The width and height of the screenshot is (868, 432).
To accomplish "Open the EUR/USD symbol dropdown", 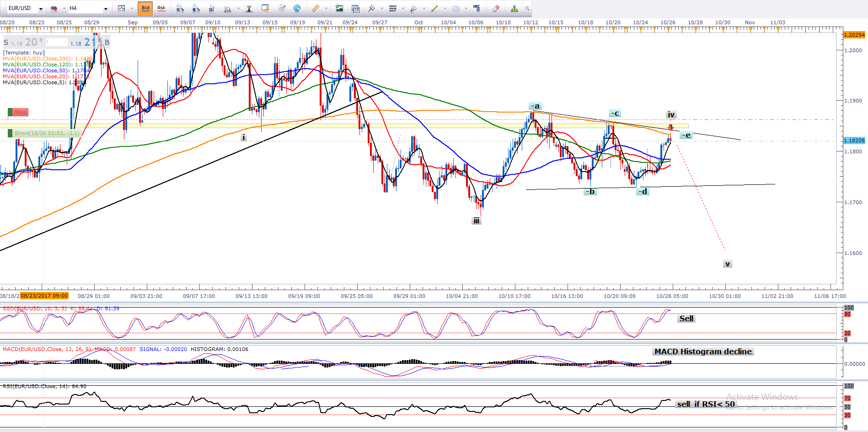I will pos(41,9).
